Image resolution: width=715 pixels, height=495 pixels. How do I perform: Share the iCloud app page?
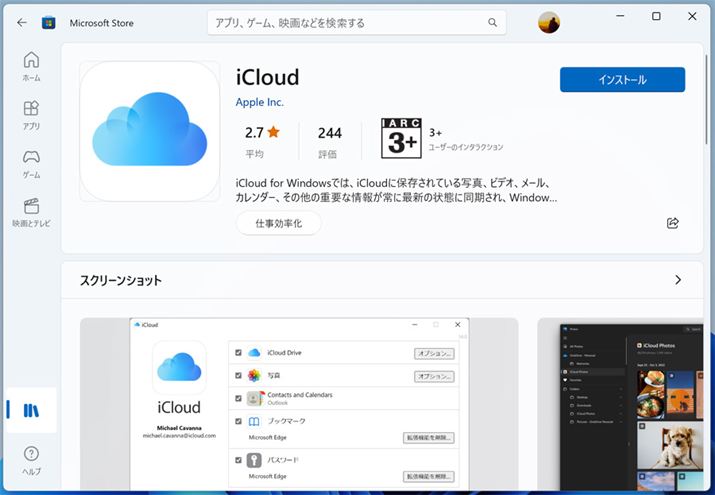[673, 223]
